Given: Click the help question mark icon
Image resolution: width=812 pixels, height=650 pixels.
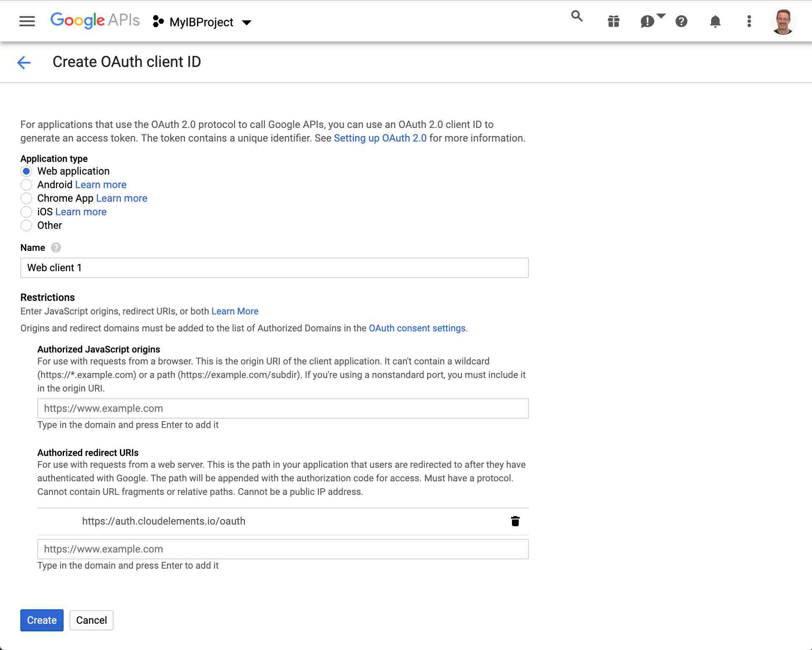Looking at the screenshot, I should [x=681, y=21].
